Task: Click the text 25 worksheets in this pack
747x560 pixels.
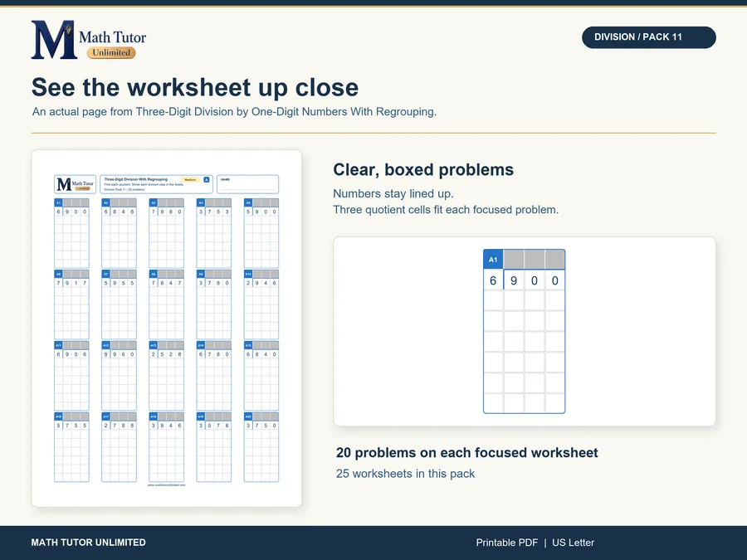Action: [x=405, y=474]
